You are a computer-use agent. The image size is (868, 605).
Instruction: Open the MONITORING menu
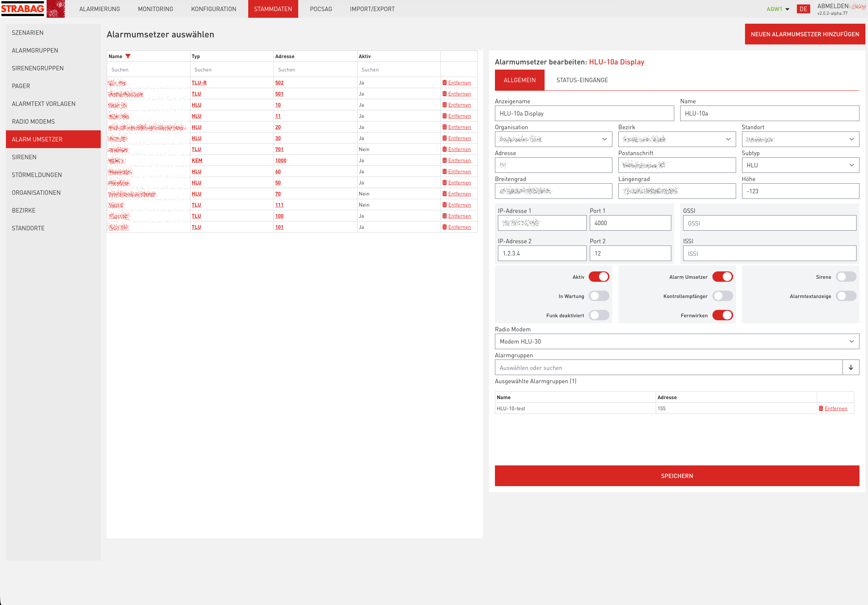click(x=155, y=9)
